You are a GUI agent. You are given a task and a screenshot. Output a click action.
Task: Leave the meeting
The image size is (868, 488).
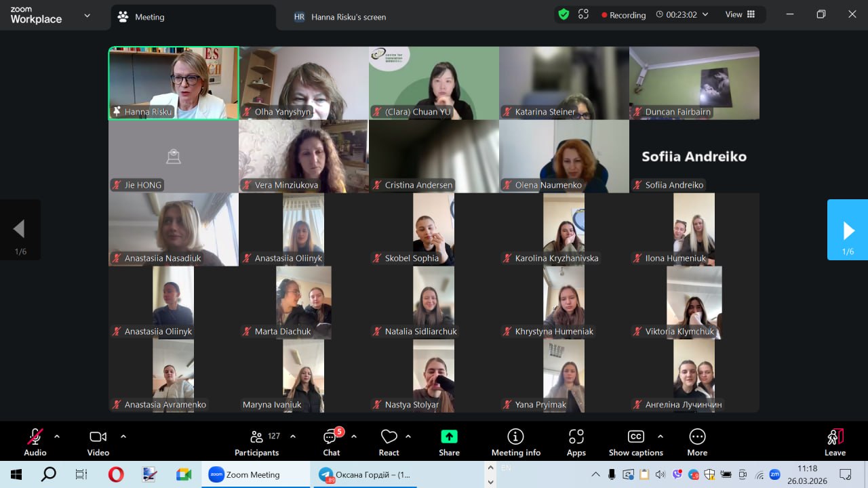(835, 442)
